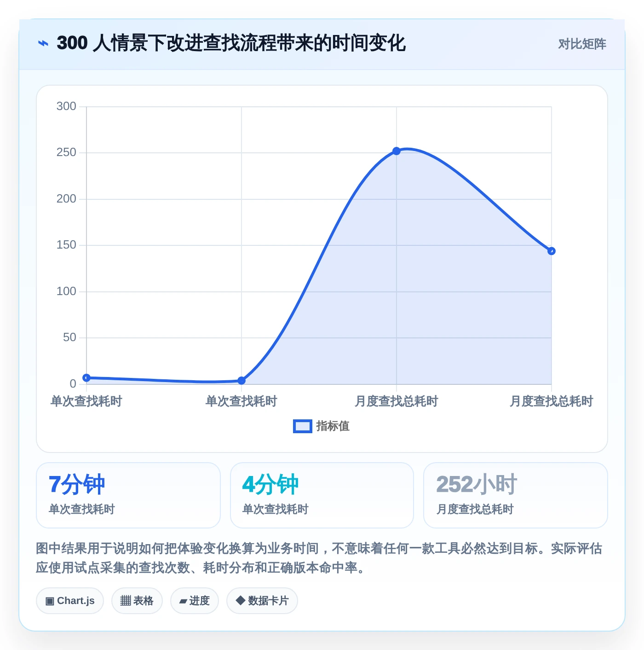644x650 pixels.
Task: Open the 252小时 data card
Action: (x=516, y=495)
